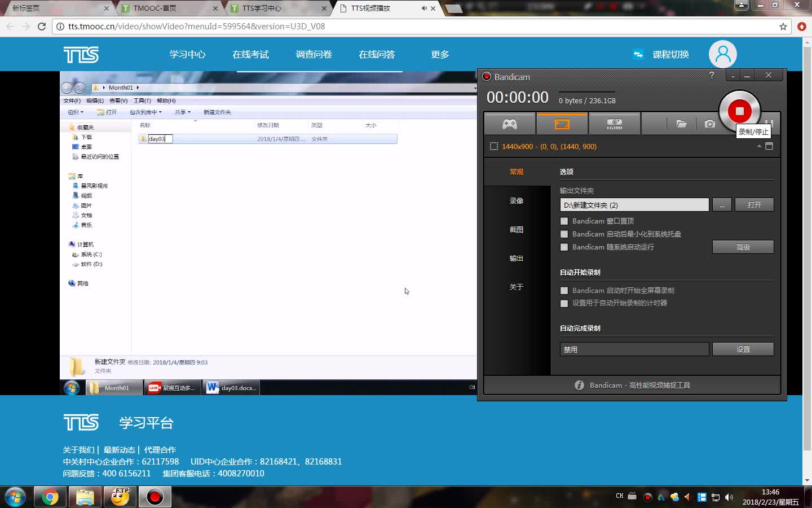Click audio speaker icon on TTS视频播放 tab
Viewport: 812px width, 508px height.
424,8
